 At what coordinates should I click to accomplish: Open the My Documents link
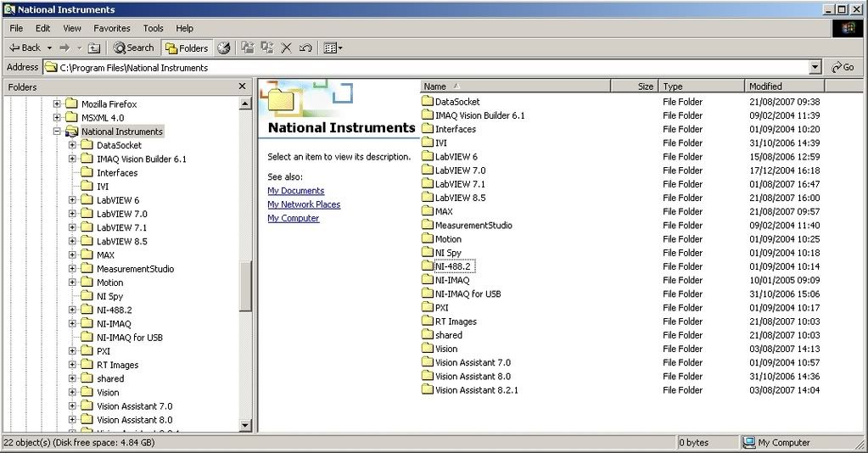295,191
